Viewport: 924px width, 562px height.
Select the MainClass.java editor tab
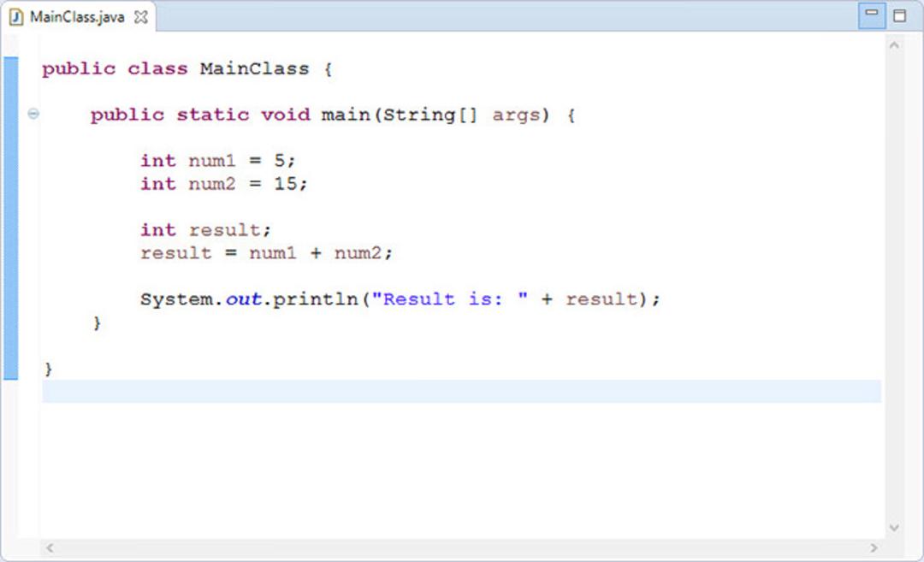(77, 16)
